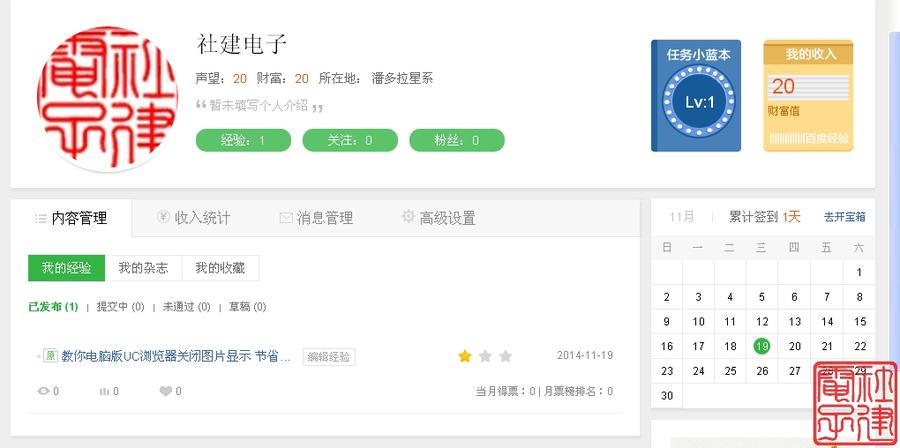Select the 我的杂志 sub-tab
Viewport: 900px width, 448px height.
coord(143,268)
